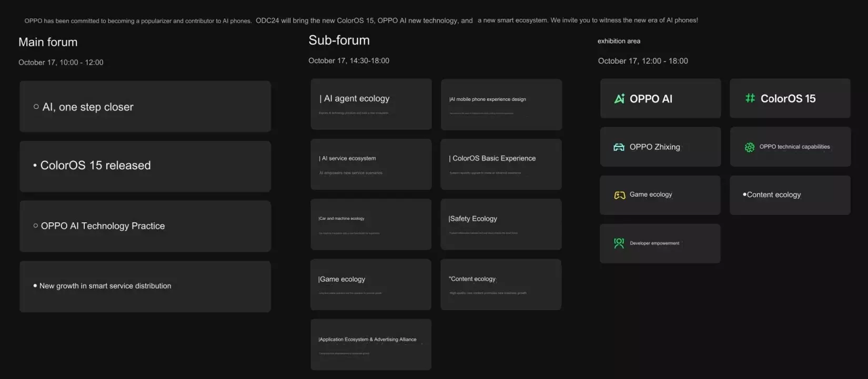The image size is (868, 379).
Task: Click 'October 17, 10:00 - 12:00' text
Action: [x=60, y=63]
